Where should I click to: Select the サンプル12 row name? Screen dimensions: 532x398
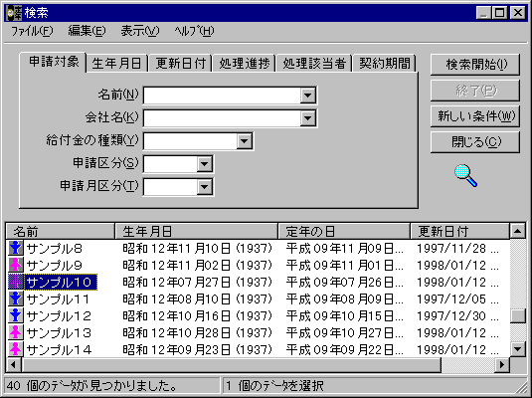click(59, 316)
